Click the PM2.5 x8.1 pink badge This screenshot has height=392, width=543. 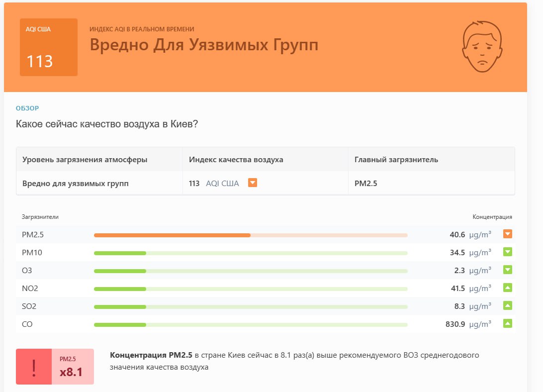click(73, 367)
